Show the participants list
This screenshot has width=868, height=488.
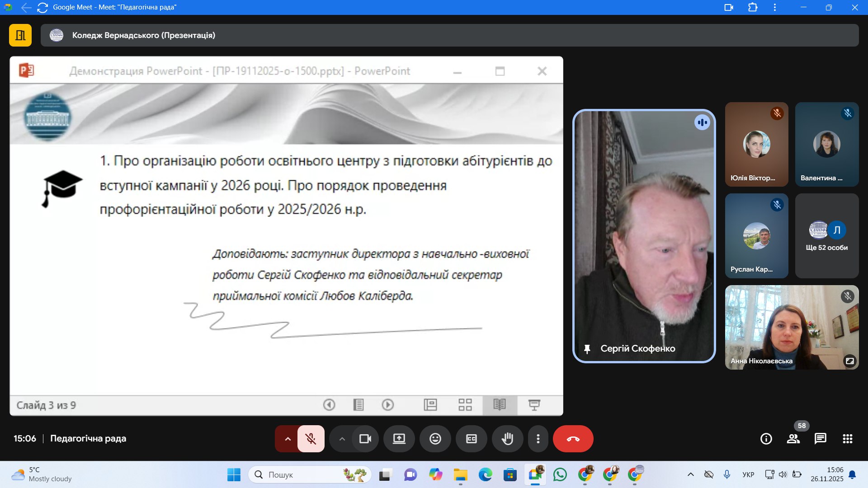coord(793,439)
